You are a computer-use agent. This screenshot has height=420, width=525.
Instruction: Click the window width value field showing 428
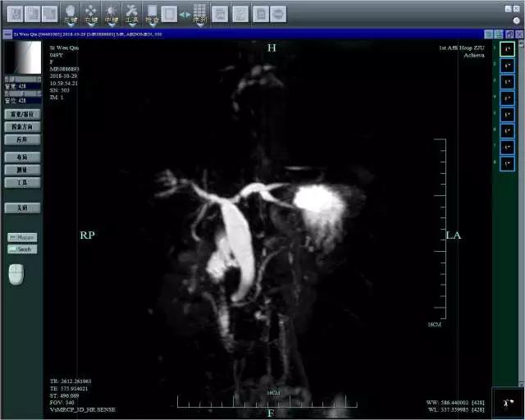click(22, 85)
